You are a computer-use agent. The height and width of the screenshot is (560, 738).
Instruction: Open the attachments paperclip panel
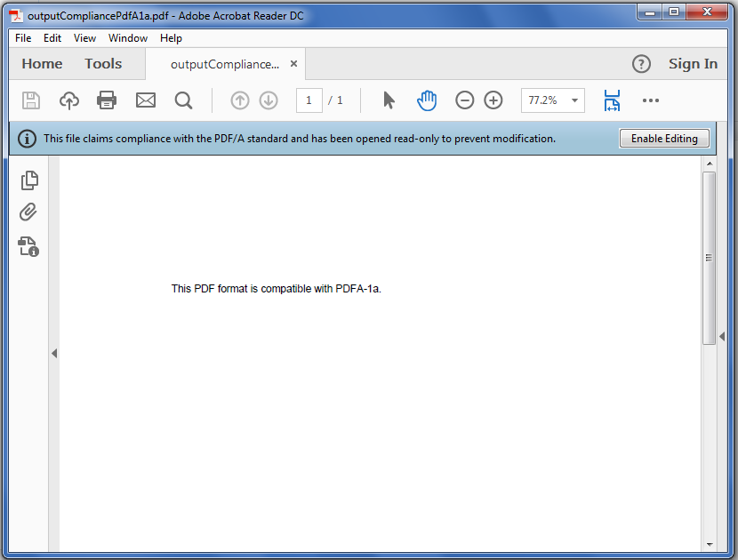29,212
